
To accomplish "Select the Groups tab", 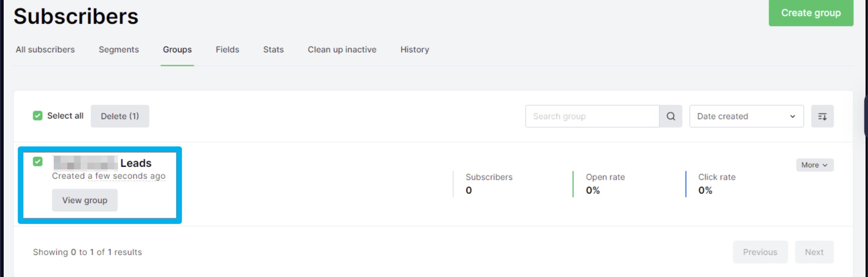I will tap(177, 50).
